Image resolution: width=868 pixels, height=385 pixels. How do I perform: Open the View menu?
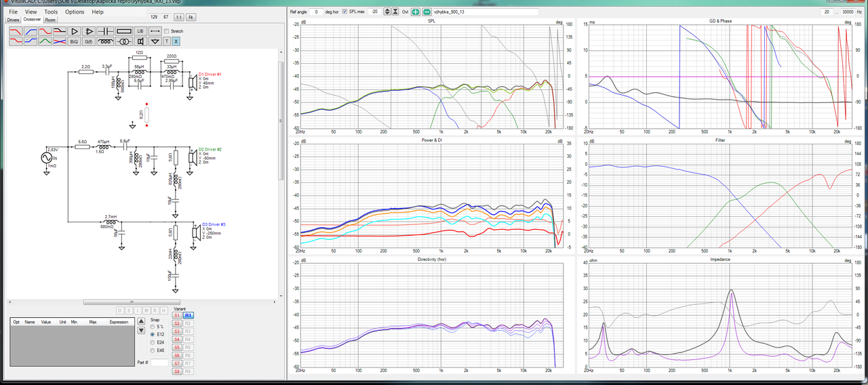point(31,12)
